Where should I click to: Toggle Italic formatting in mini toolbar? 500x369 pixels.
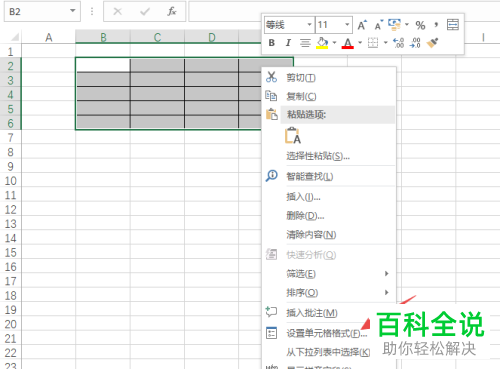pos(288,43)
